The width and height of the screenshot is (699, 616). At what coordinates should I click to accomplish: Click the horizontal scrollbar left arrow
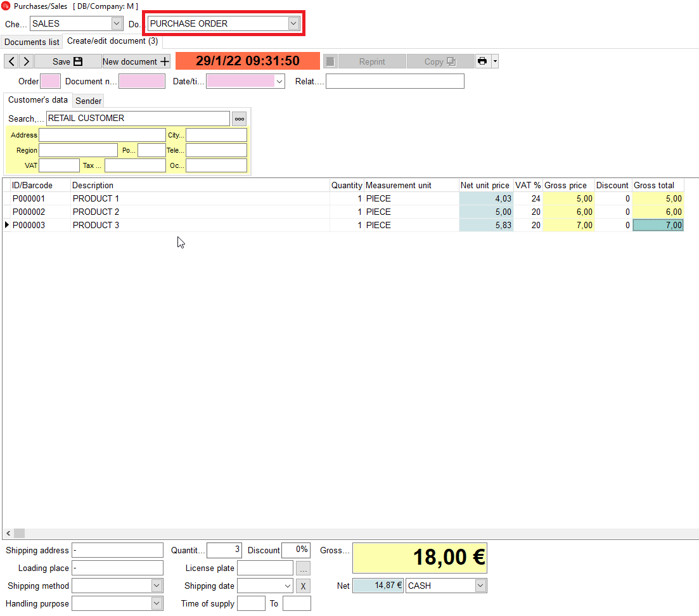tap(8, 534)
